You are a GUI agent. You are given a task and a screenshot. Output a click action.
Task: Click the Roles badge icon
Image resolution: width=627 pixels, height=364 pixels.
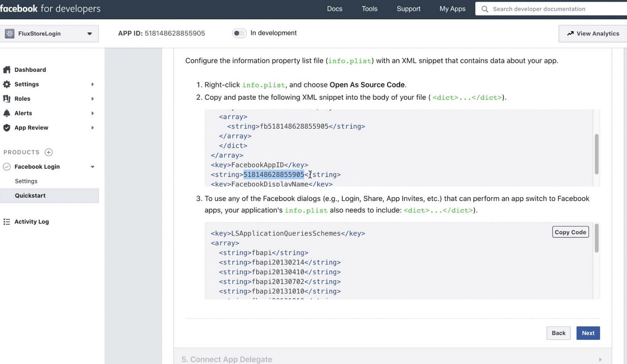point(7,98)
